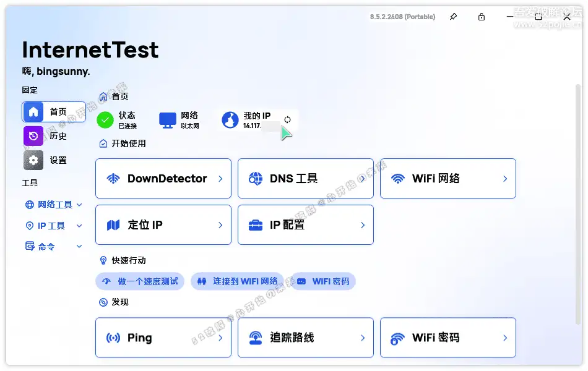
Task: Click the chevron on 定位 IP card
Action: pyautogui.click(x=220, y=225)
